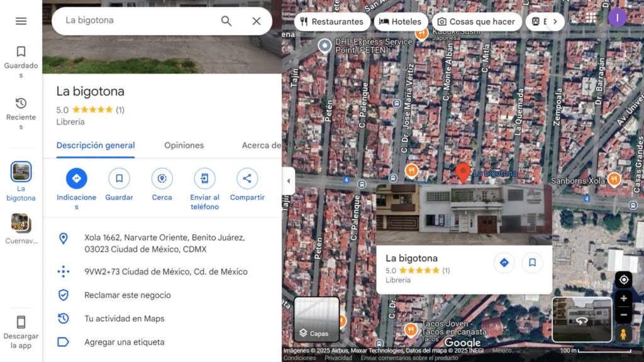Viewport: 644px width, 362px height.
Task: Open the hamburger main menu
Action: (21, 21)
